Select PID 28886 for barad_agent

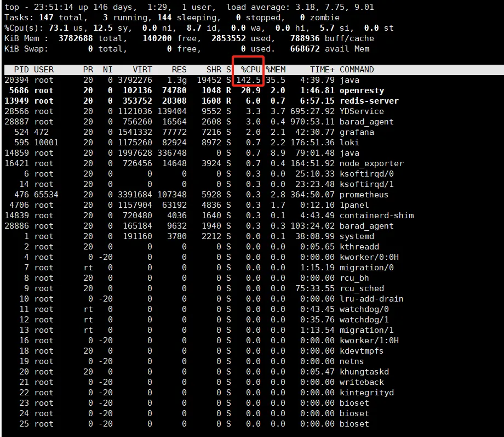17,225
